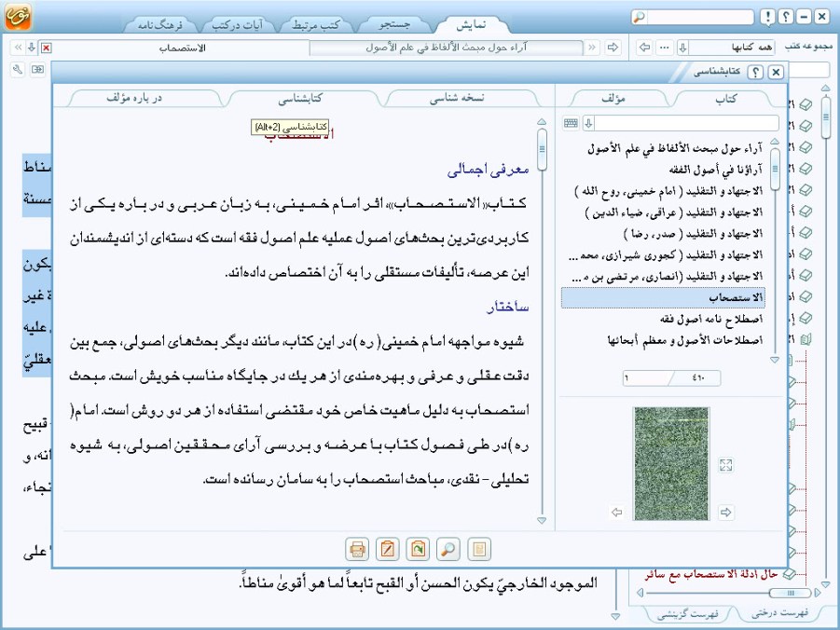This screenshot has height=630, width=840.
Task: Open the فرهنگ نامه tab
Action: click(x=160, y=24)
